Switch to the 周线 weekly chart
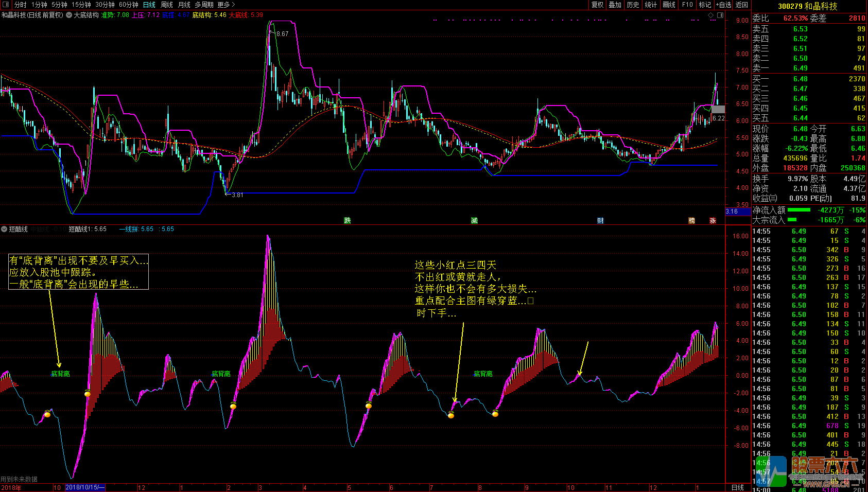This screenshot has width=868, height=492. (x=167, y=5)
